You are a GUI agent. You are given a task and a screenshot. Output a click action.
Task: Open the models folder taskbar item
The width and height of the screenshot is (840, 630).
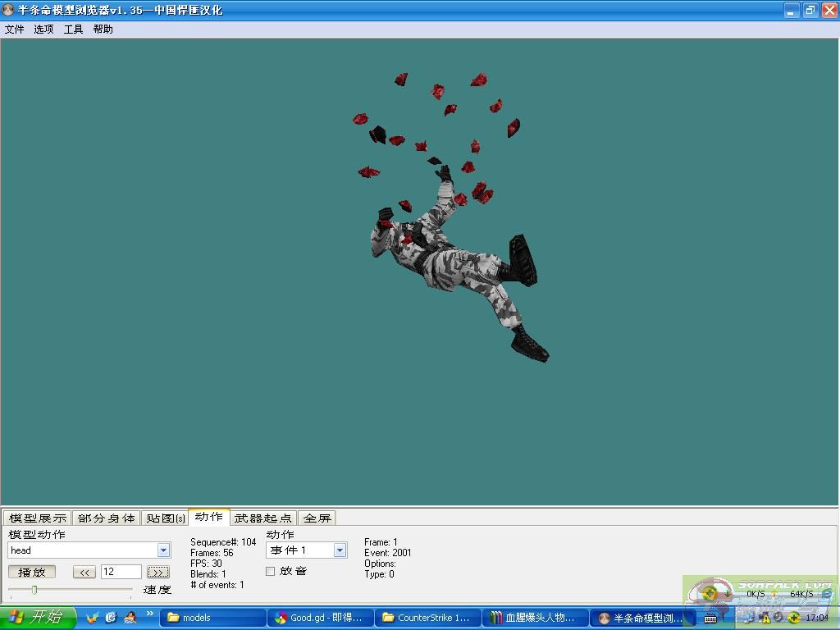coord(213,618)
